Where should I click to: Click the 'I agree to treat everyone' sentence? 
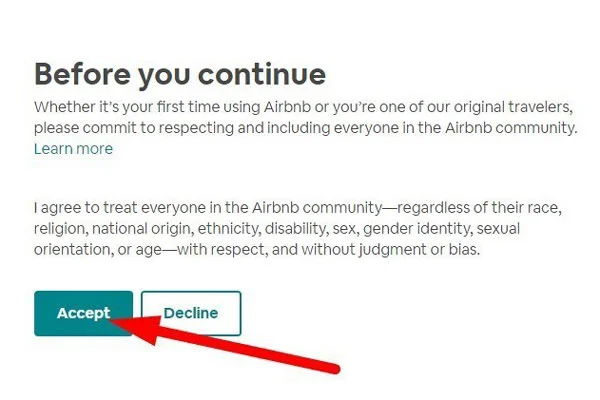[298, 229]
